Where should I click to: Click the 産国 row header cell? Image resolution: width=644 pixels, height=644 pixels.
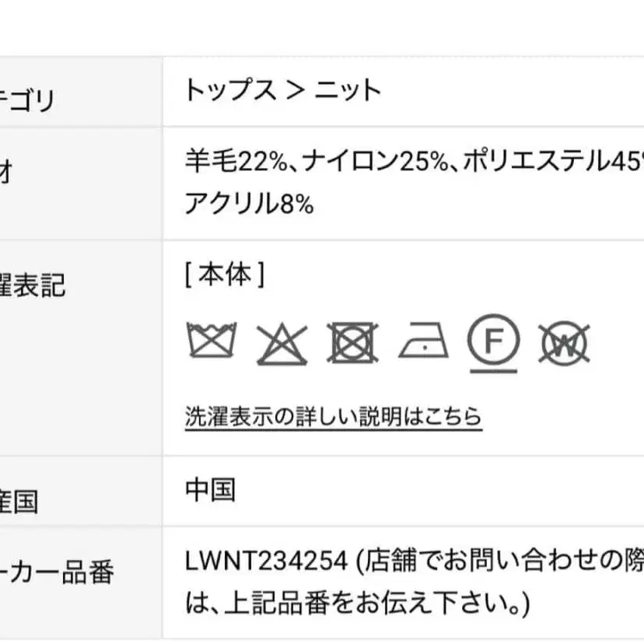pos(19,502)
